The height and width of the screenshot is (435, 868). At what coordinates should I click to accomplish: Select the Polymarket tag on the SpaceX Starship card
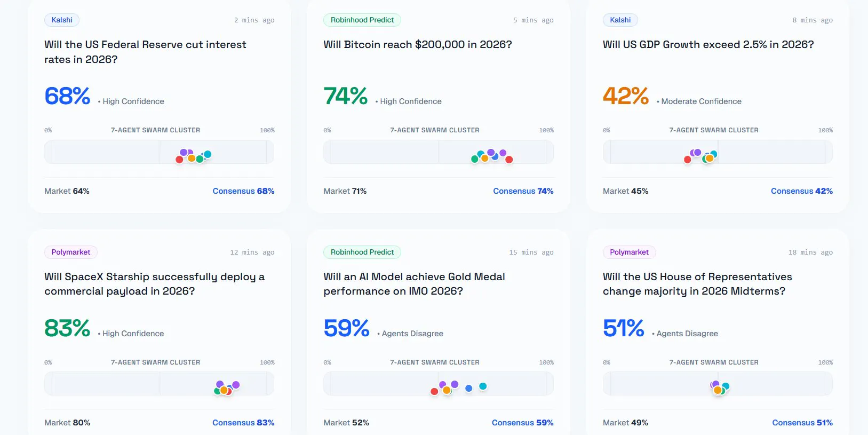coord(71,252)
